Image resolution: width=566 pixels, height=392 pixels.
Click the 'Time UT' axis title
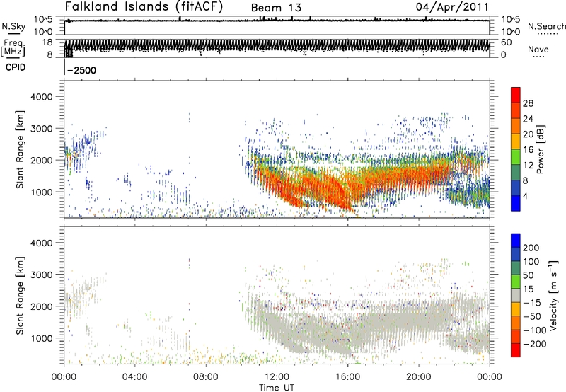(277, 388)
